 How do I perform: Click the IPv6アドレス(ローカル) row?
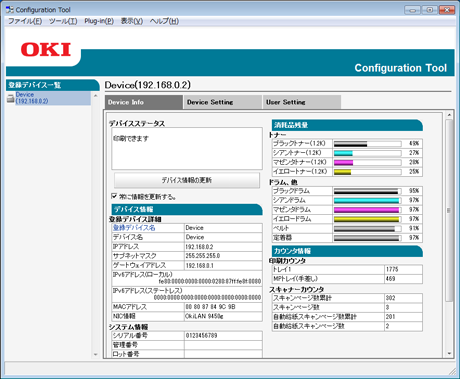187,278
